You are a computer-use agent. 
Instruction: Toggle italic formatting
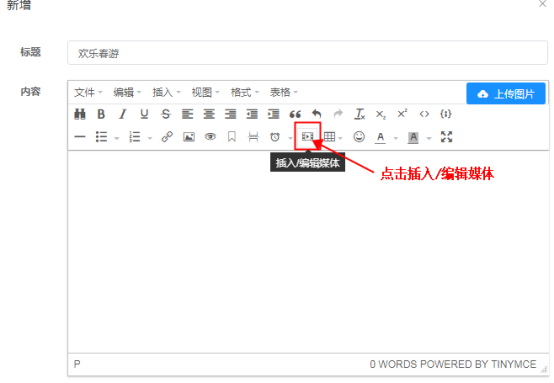123,114
